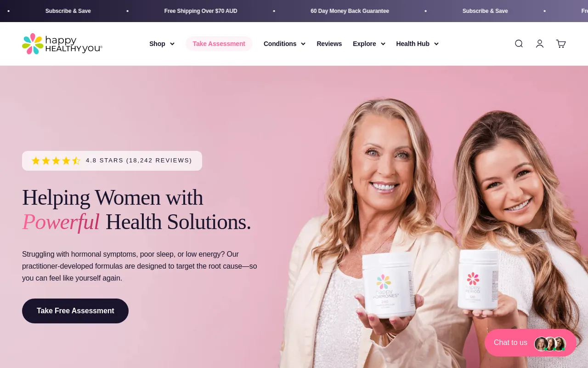The height and width of the screenshot is (368, 588).
Task: Click the chat agent avatars
Action: (550, 343)
